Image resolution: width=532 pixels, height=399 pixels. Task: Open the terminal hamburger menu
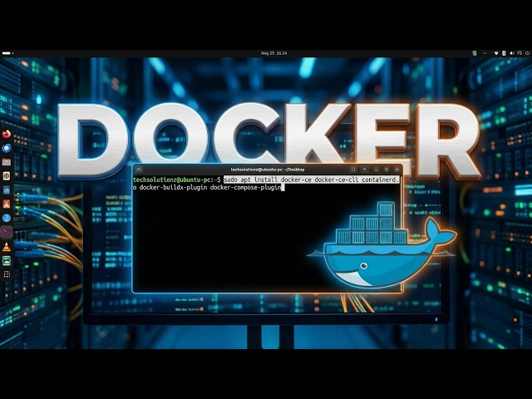365,170
